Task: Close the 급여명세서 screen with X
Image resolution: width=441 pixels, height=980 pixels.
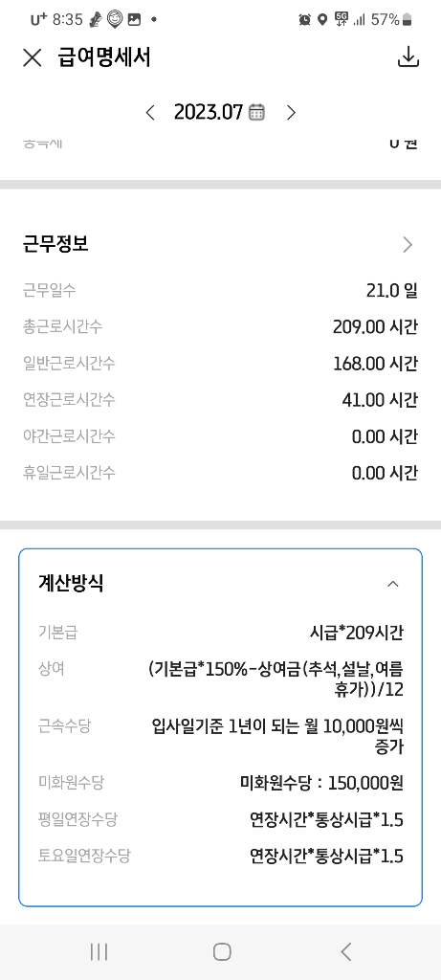Action: (x=32, y=58)
